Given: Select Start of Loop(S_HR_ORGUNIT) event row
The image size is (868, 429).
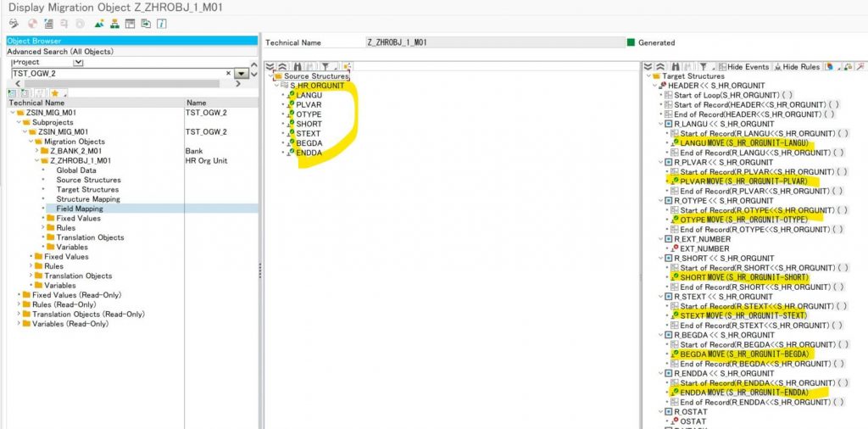Looking at the screenshot, I should tap(733, 95).
